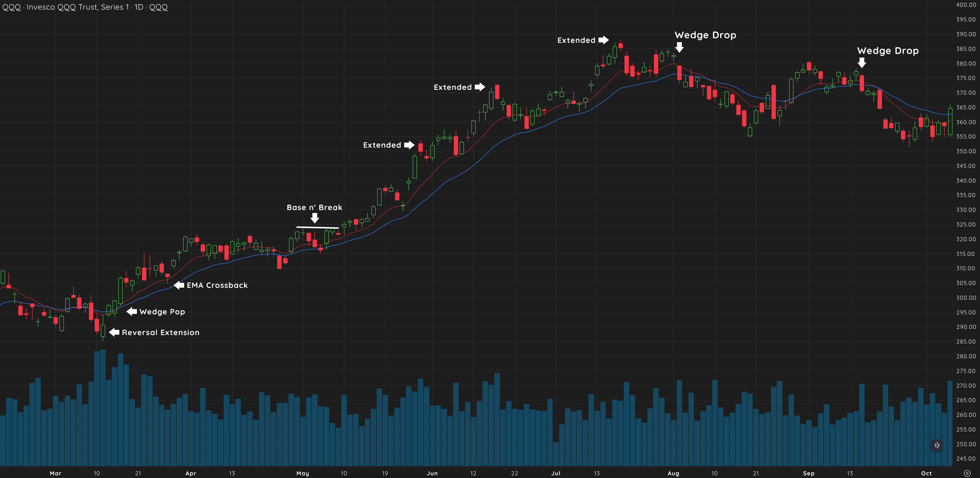Click the 385.00 price axis label
Image resolution: width=980 pixels, height=478 pixels.
[x=966, y=49]
